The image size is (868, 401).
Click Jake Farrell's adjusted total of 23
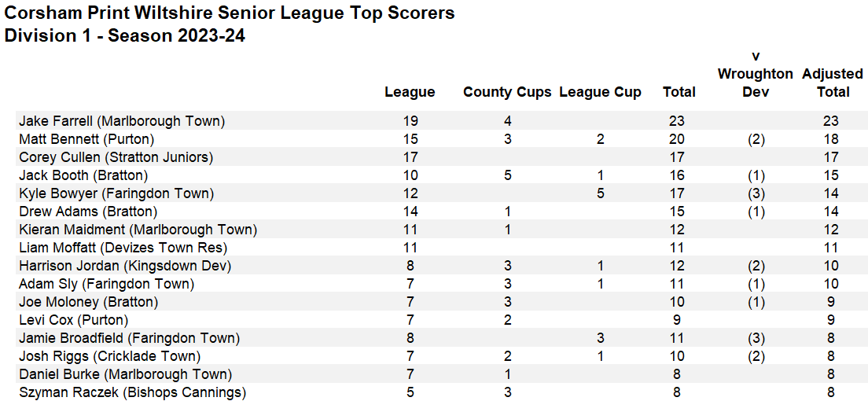click(x=832, y=121)
